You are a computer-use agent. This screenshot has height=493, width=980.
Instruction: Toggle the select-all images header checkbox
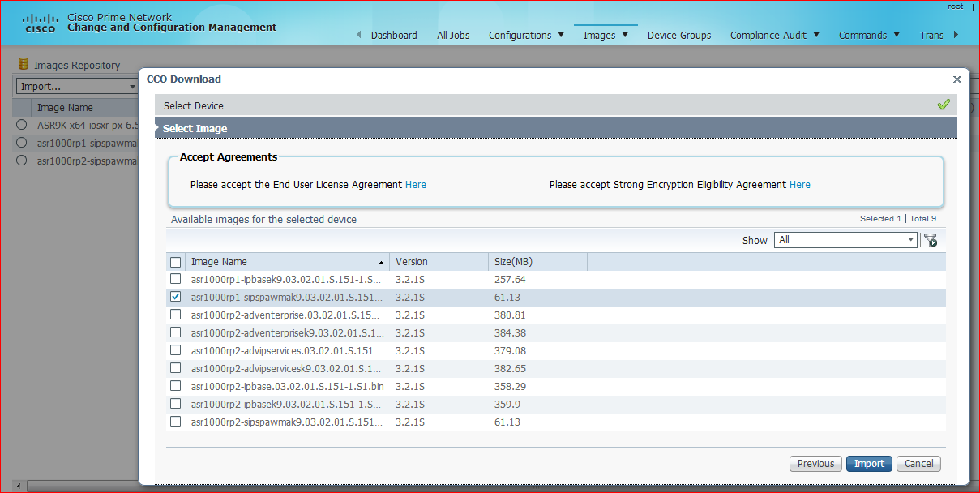point(176,262)
